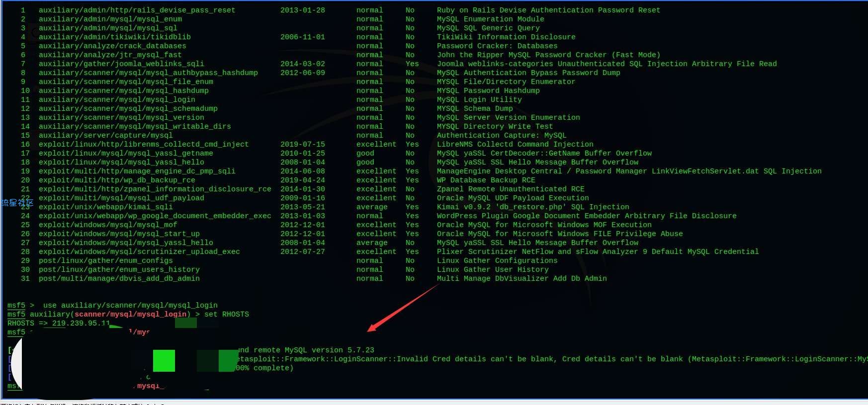
Task: Click description 'Linux Gather User History'
Action: 493,269
